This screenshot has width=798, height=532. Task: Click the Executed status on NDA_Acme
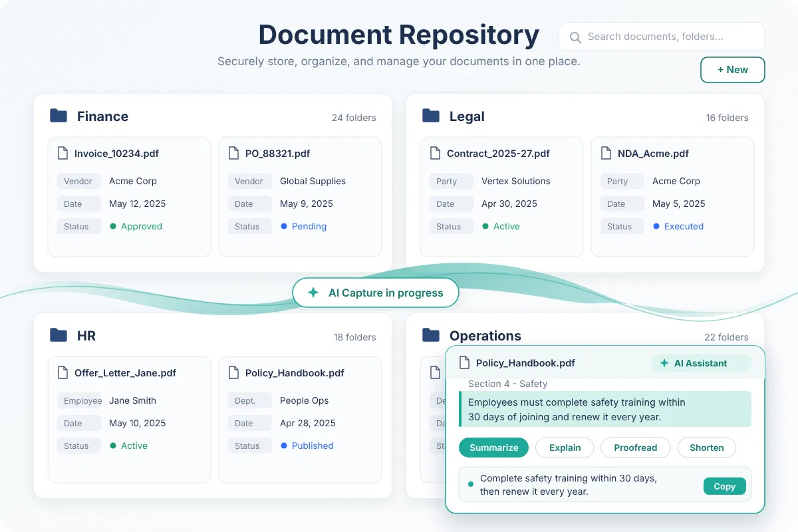tap(678, 226)
